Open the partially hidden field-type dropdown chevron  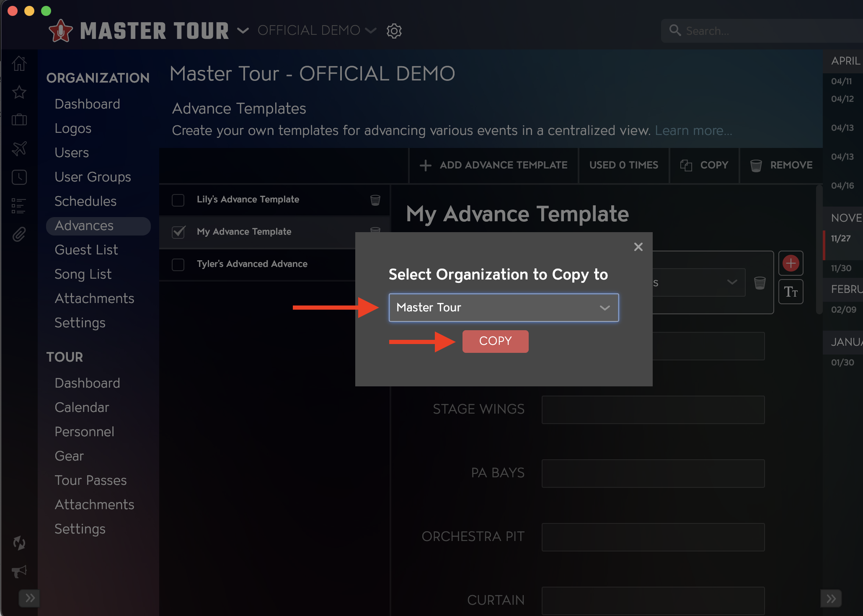(732, 282)
